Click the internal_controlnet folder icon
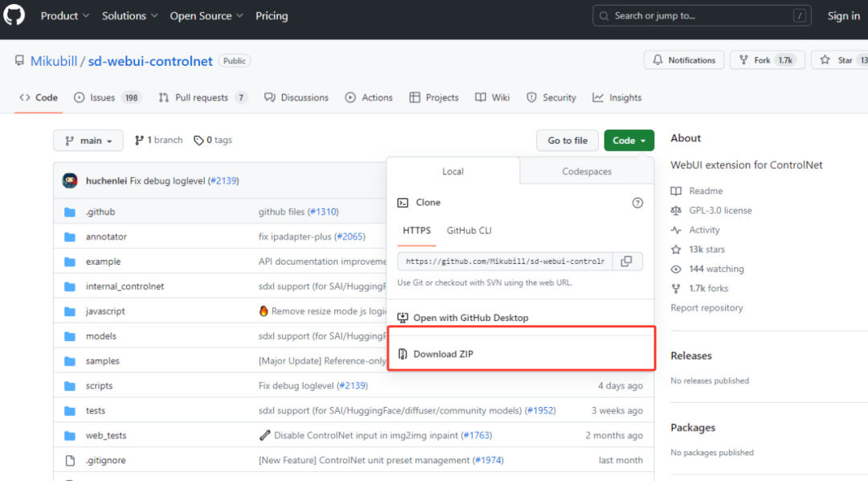 pos(70,286)
